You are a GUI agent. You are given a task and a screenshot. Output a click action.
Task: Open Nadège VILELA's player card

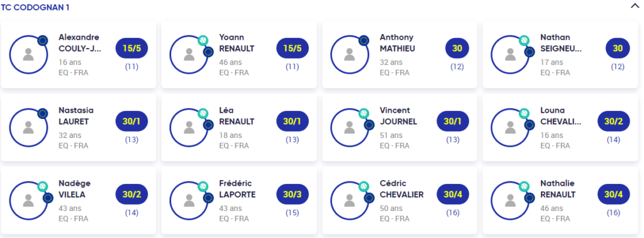coord(79,200)
